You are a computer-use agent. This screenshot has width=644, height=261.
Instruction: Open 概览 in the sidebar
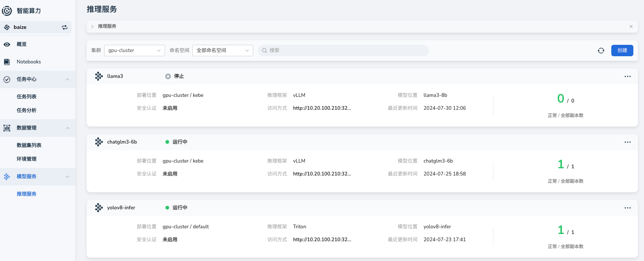(x=22, y=44)
